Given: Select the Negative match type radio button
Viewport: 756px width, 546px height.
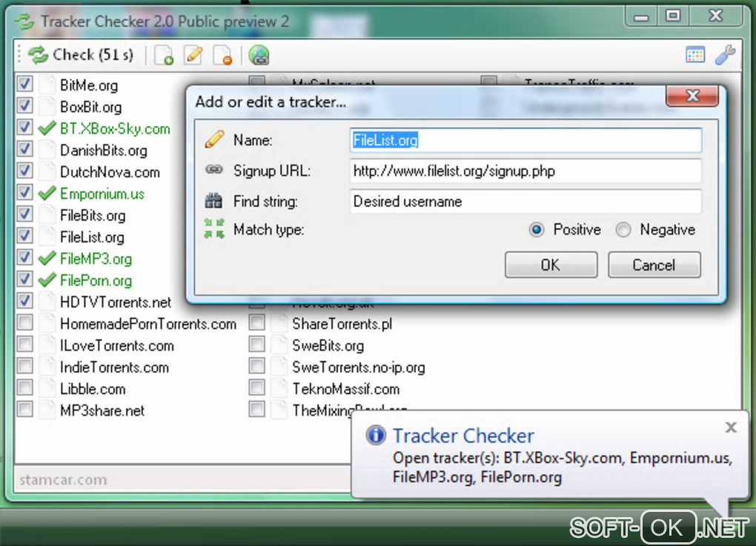Looking at the screenshot, I should tap(623, 229).
